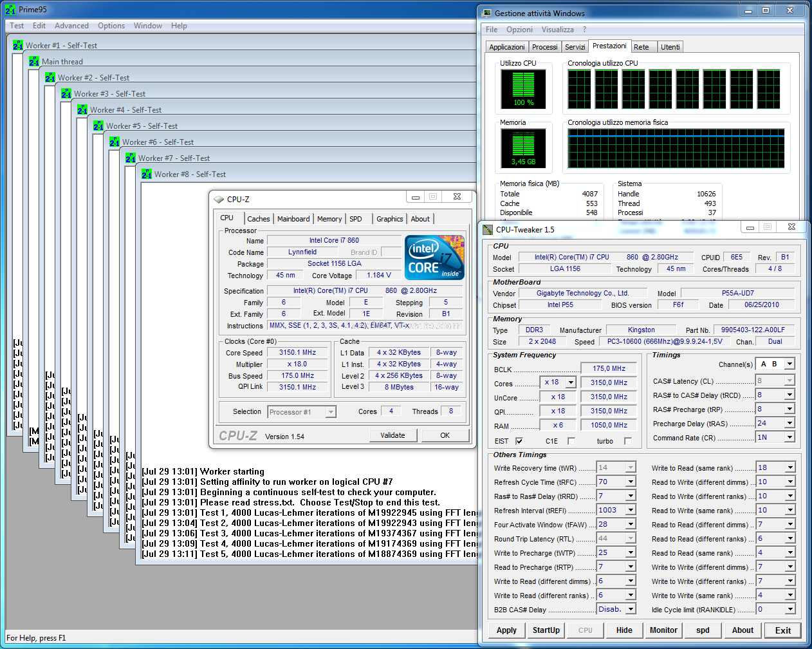Image resolution: width=812 pixels, height=649 pixels.
Task: Switch to the Processi tab
Action: pos(544,47)
